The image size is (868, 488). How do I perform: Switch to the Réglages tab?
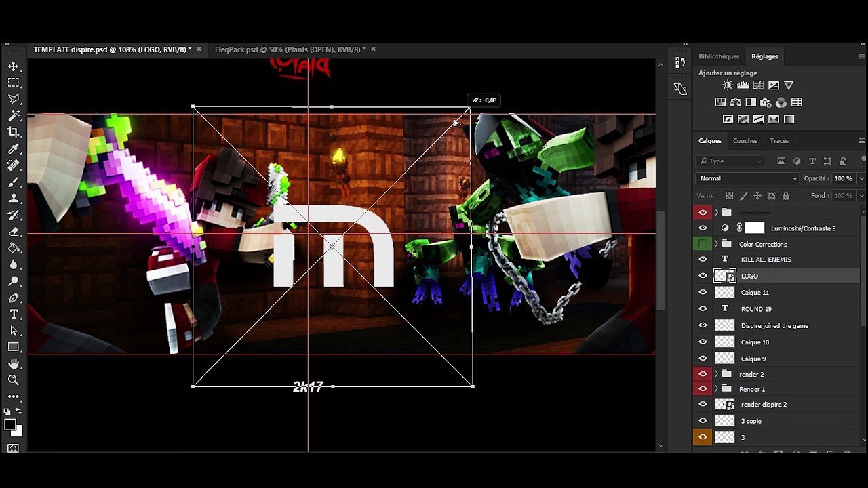765,56
